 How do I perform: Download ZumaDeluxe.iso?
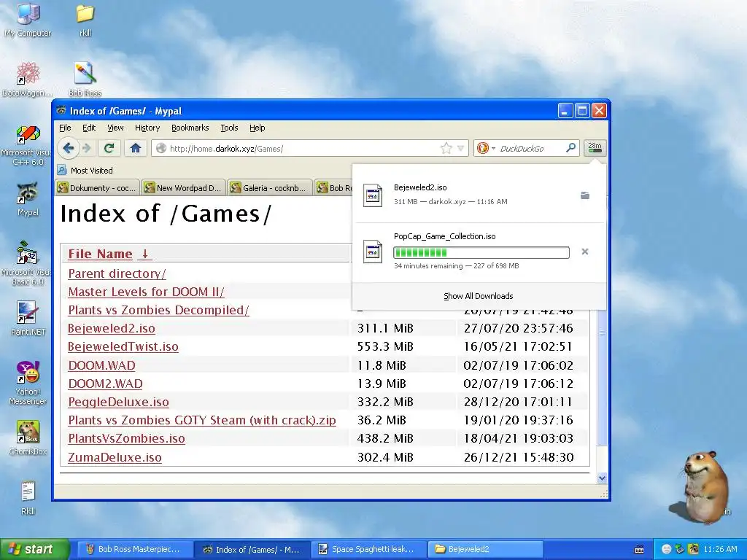(115, 457)
